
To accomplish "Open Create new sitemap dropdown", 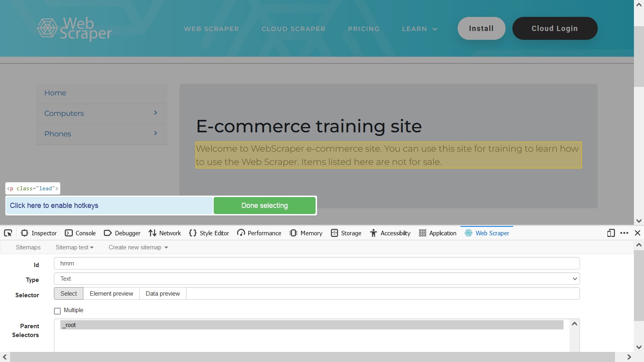I will point(138,247).
